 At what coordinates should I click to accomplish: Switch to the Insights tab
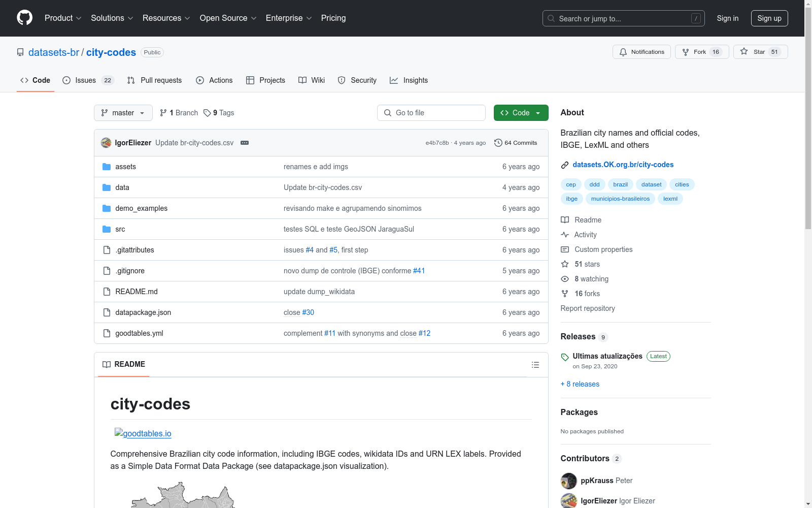(x=409, y=80)
